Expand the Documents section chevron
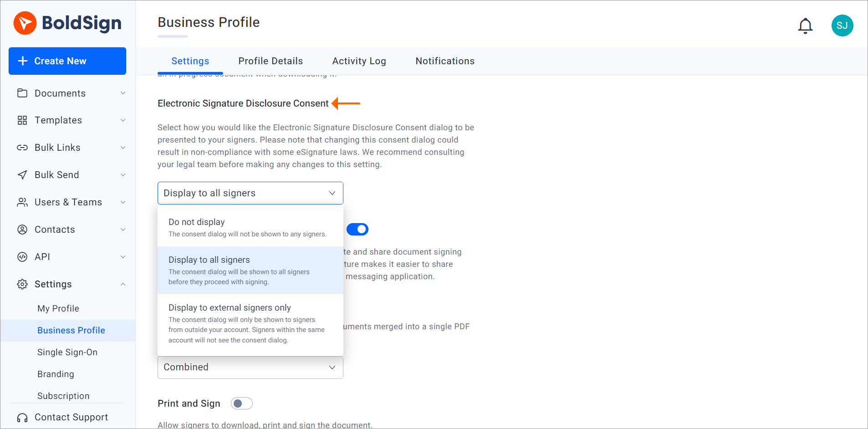Screen dimensions: 868x429 (x=123, y=93)
